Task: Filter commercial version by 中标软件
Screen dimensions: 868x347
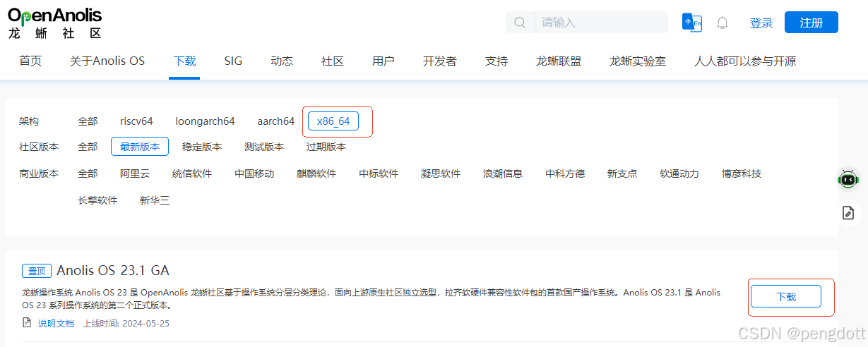Action: pyautogui.click(x=379, y=173)
